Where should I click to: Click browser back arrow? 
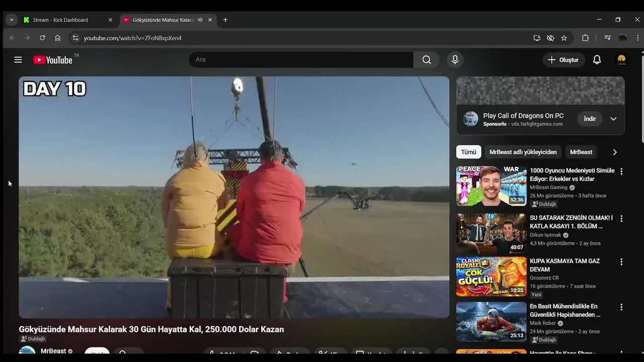pos(12,38)
